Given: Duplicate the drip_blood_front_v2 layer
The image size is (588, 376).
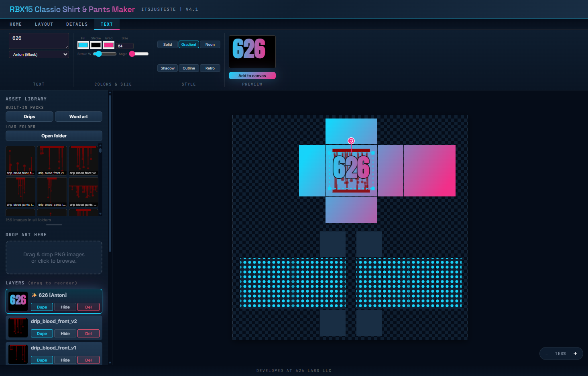Looking at the screenshot, I should pos(42,334).
